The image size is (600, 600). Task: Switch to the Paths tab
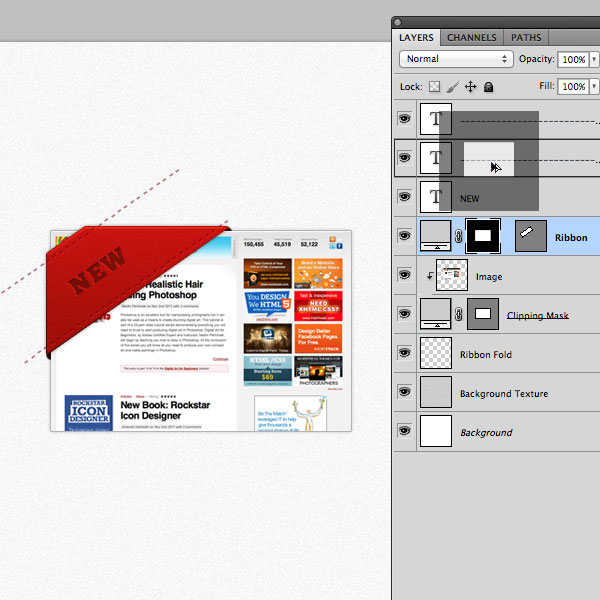(x=526, y=38)
